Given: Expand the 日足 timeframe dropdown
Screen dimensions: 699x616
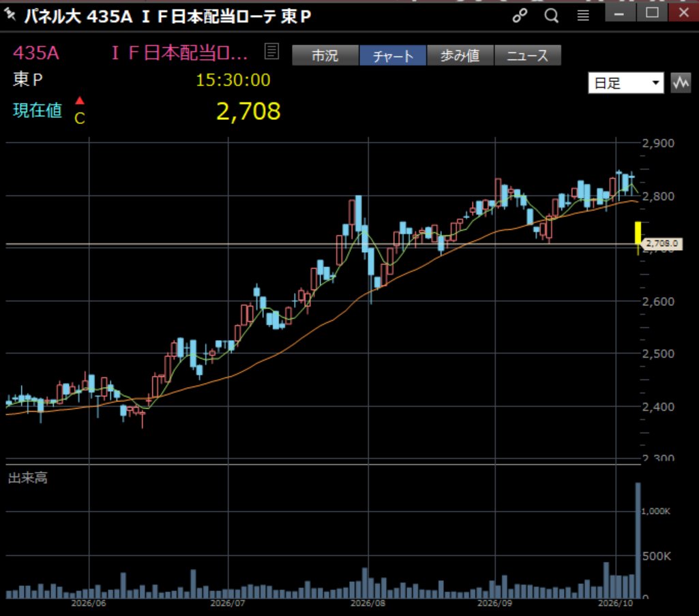Looking at the screenshot, I should click(626, 83).
